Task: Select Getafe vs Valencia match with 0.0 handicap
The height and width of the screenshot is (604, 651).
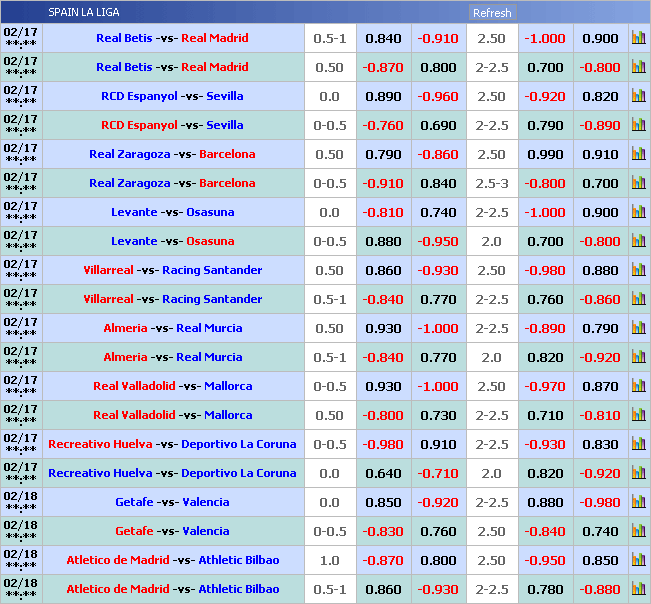Action: 172,503
